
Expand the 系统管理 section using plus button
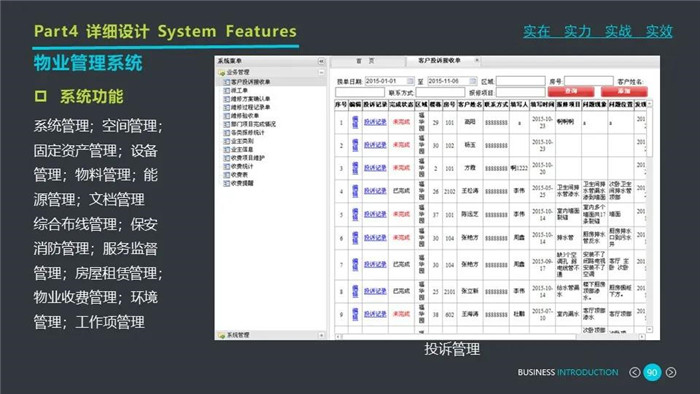pos(321,335)
